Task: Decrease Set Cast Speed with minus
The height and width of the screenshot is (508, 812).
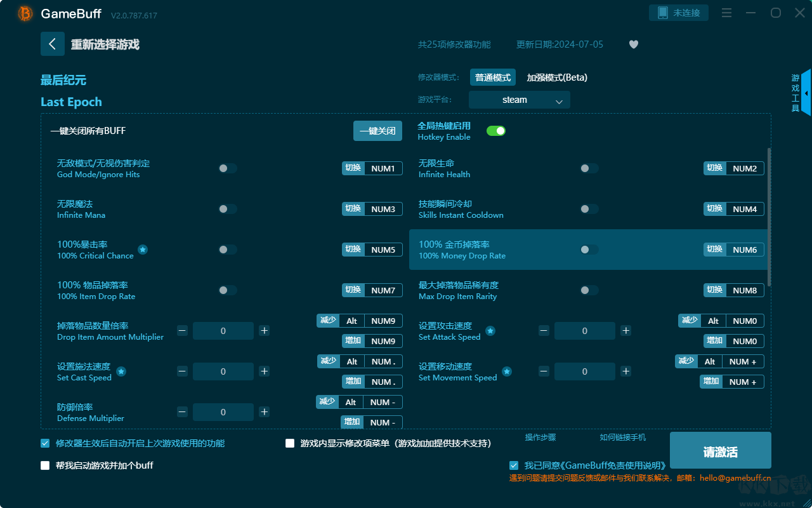Action: point(182,371)
